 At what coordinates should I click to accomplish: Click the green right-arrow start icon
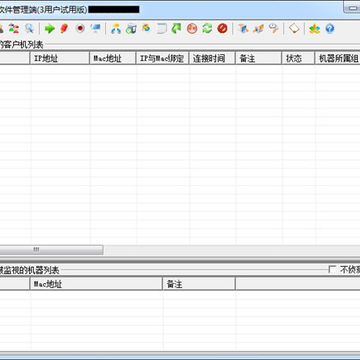pyautogui.click(x=50, y=29)
